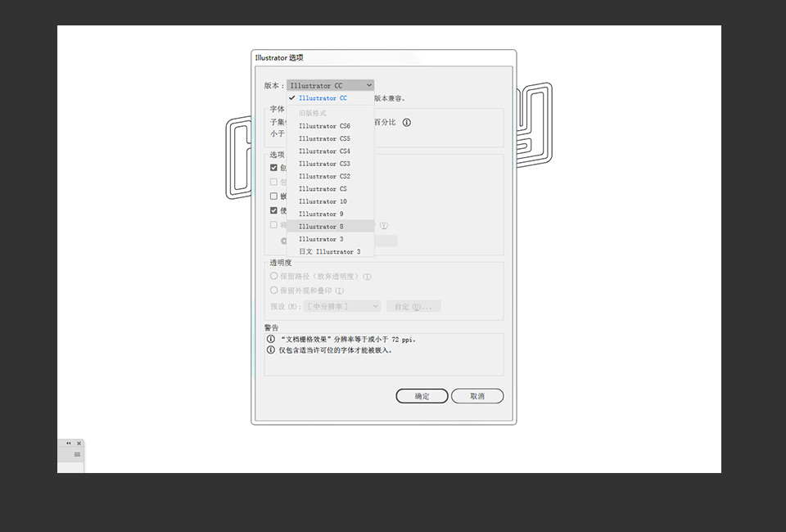This screenshot has width=786, height=532.
Task: Confirm with the 确定 button
Action: (422, 396)
